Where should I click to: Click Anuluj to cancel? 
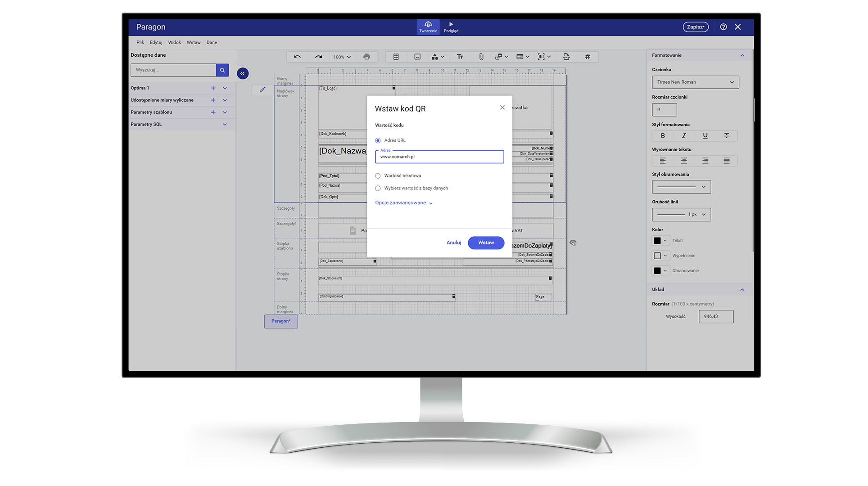(x=453, y=243)
